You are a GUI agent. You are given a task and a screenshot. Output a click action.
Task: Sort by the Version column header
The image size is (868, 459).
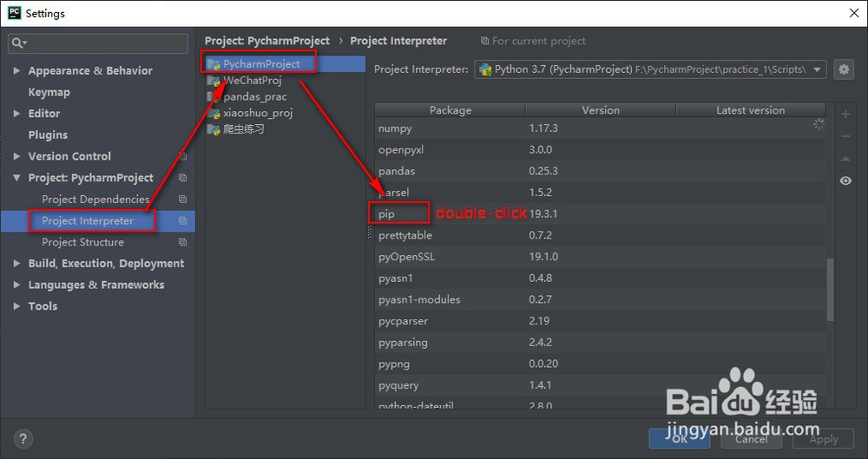[601, 110]
